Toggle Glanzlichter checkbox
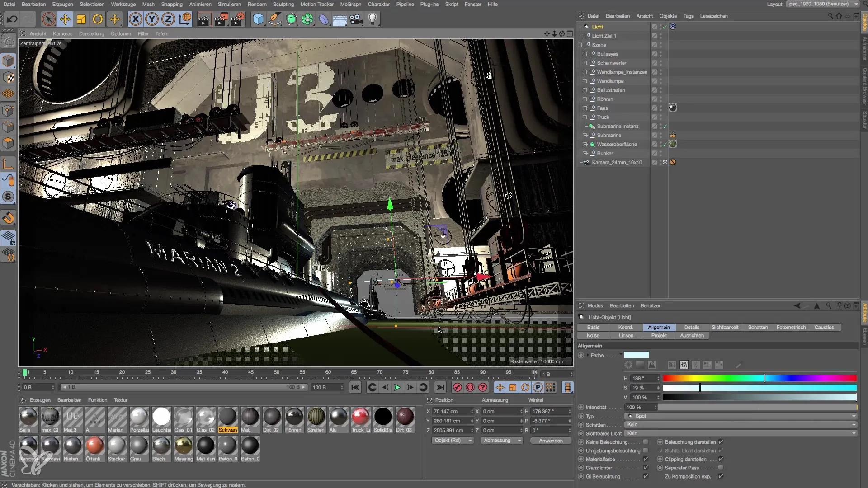 [646, 468]
